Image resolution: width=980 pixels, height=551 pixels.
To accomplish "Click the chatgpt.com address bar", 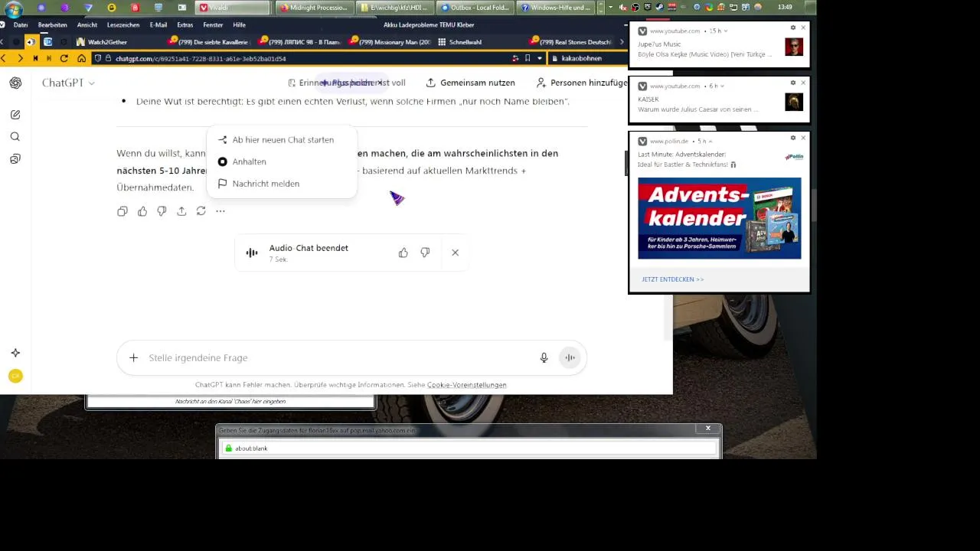I will 306,58.
